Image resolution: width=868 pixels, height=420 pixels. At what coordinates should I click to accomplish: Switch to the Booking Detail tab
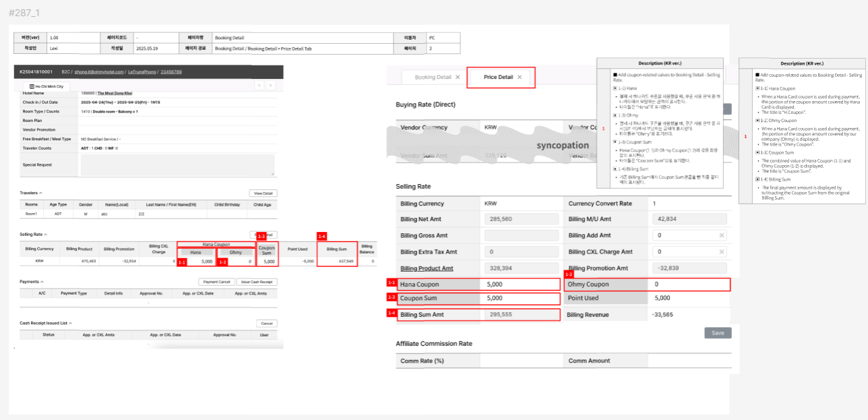coord(433,78)
